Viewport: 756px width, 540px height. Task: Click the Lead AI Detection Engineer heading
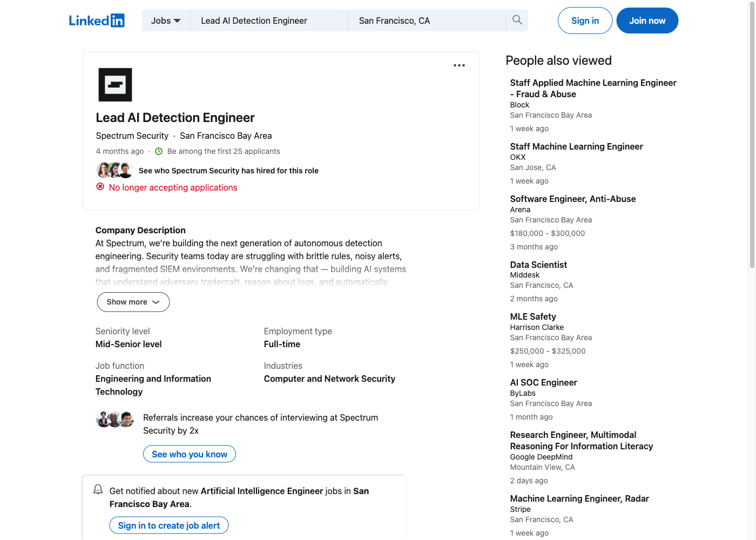[175, 118]
